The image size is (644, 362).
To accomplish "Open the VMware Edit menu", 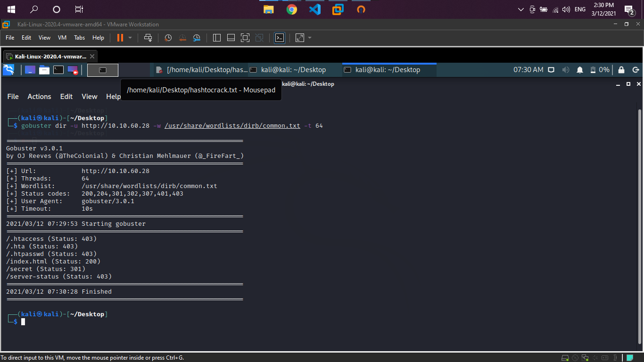I will (26, 38).
